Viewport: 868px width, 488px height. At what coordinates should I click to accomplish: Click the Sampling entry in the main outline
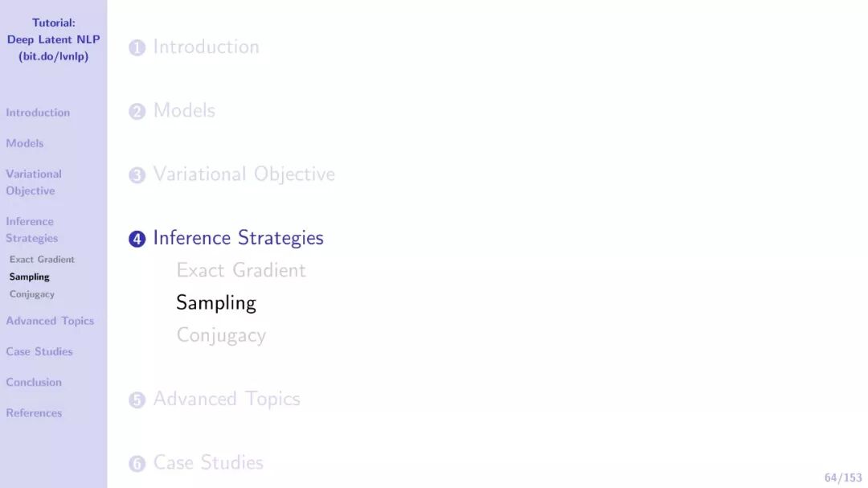216,303
